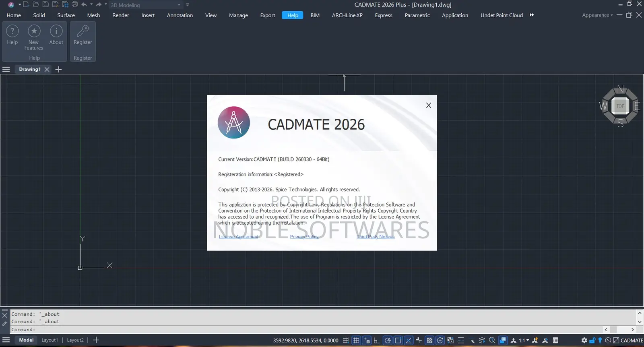Add a new layout with plus icon
The image size is (644, 347).
[x=96, y=340]
